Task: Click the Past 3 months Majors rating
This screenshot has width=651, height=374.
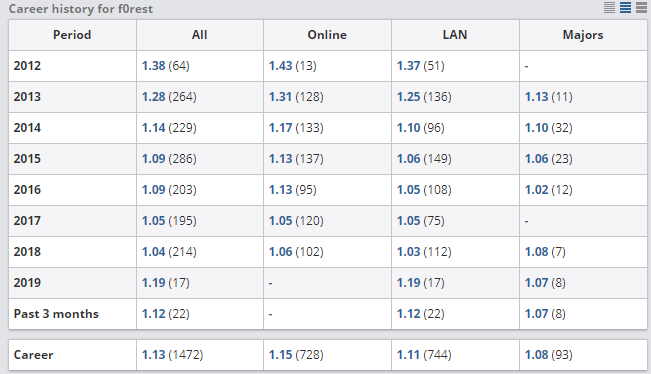Action: 536,314
